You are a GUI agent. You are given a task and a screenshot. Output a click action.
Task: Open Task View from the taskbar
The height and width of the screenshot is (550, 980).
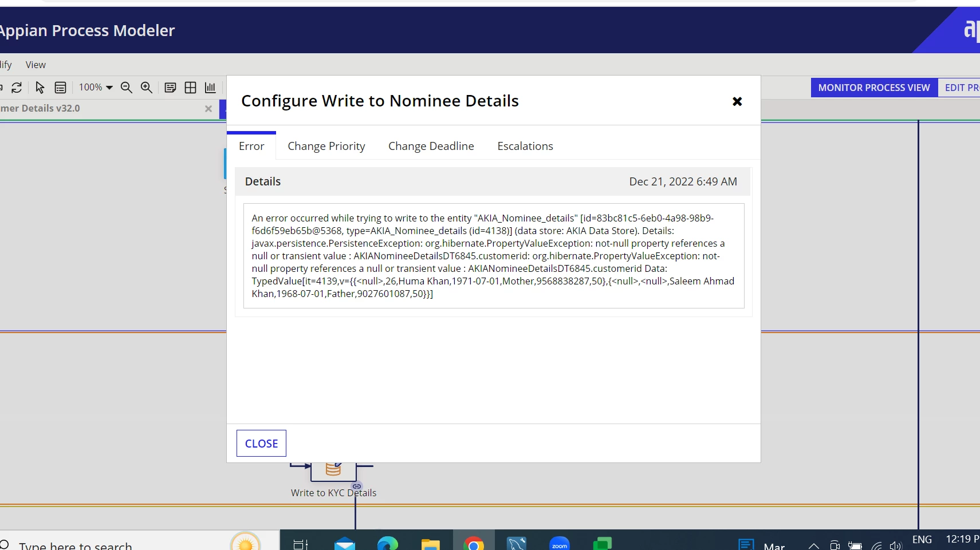coord(301,544)
